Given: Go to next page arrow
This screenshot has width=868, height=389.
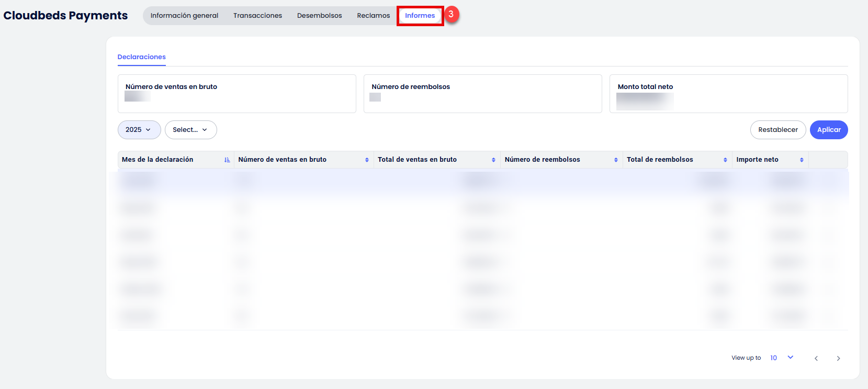Looking at the screenshot, I should click(838, 358).
